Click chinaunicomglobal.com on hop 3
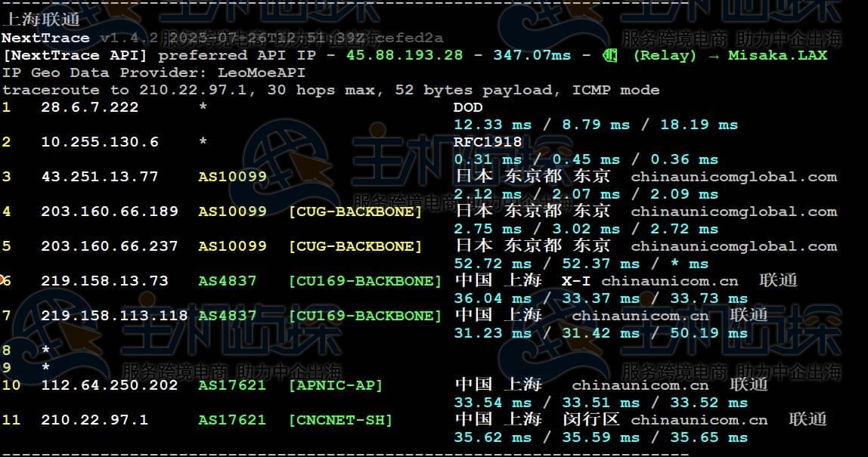The image size is (868, 457). tap(734, 178)
